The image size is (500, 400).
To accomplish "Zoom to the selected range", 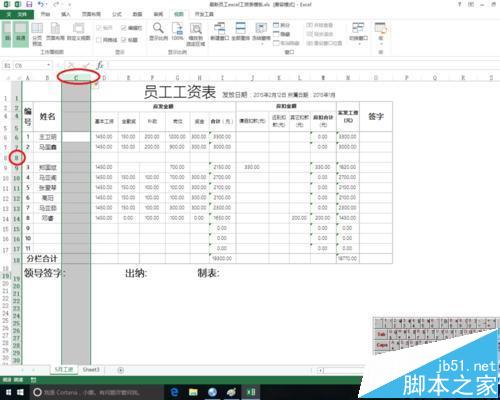I will point(196,34).
